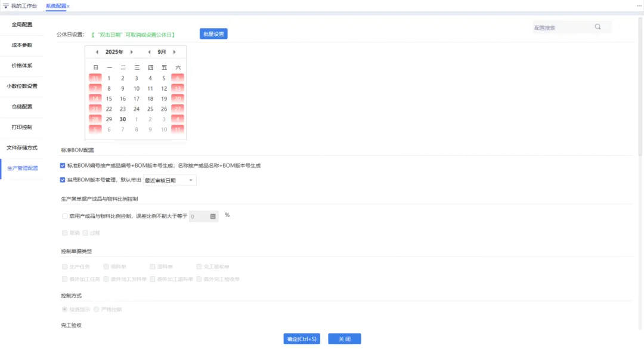Expand the 最近审核日期 dropdown
This screenshot has width=644, height=349.
tap(190, 180)
